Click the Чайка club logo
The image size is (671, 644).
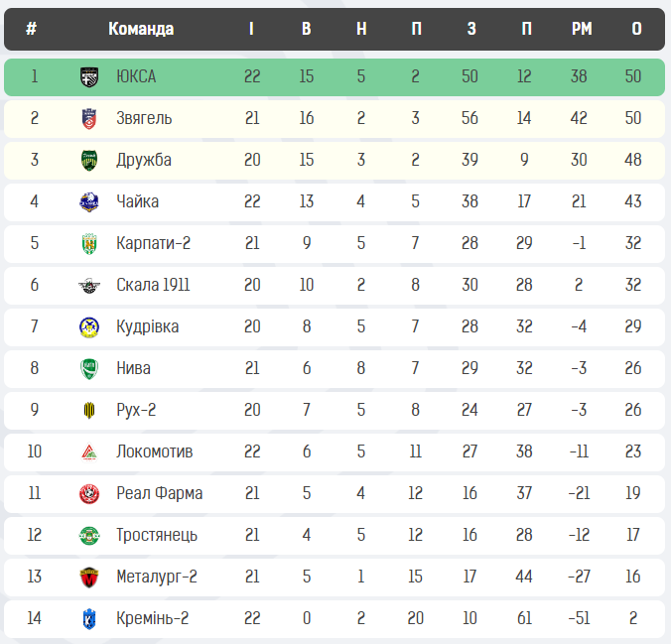pyautogui.click(x=89, y=201)
